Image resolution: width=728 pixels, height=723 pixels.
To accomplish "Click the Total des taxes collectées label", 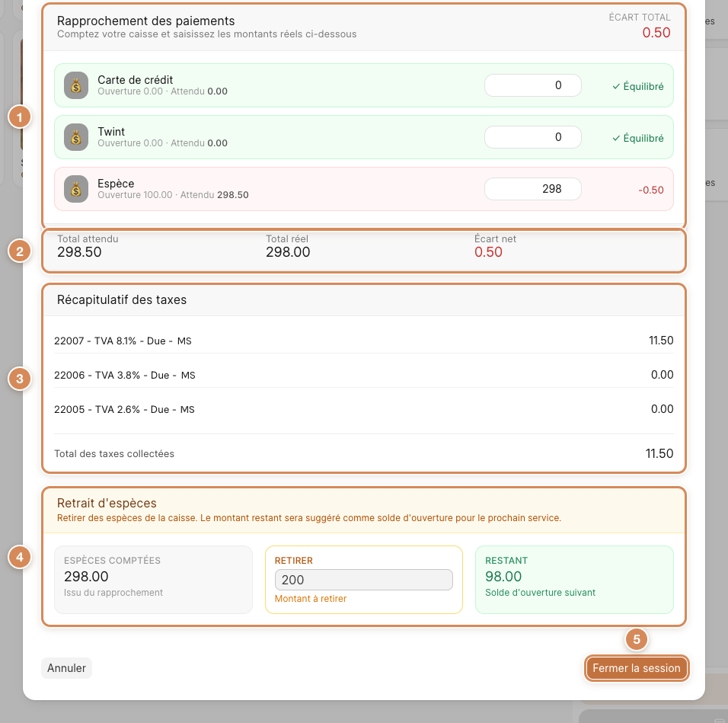I will coord(114,453).
